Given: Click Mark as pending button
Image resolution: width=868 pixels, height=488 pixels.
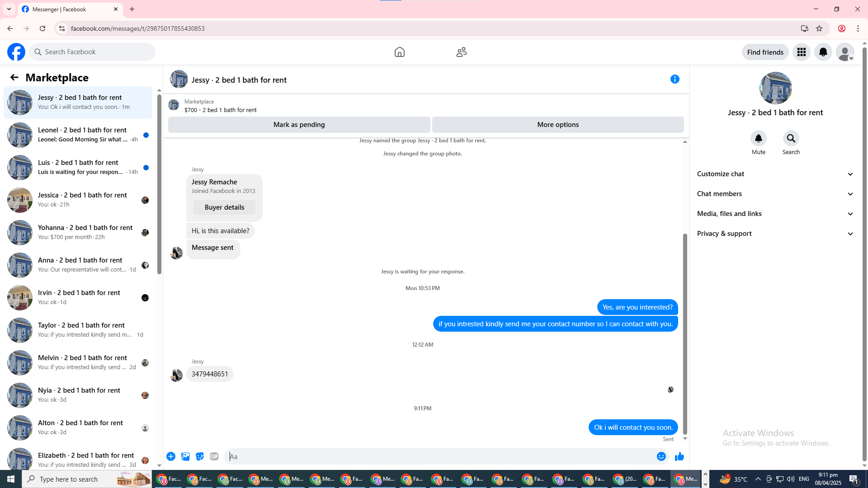Looking at the screenshot, I should 299,125.
